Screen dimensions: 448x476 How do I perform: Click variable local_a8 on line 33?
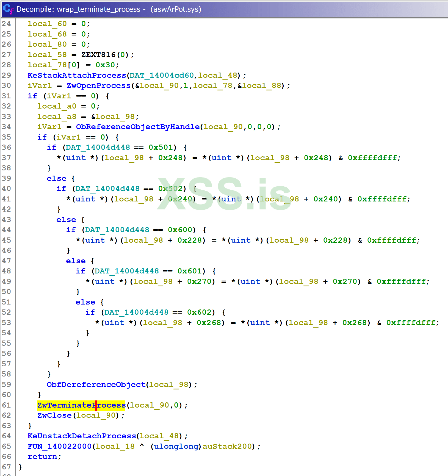coord(57,117)
